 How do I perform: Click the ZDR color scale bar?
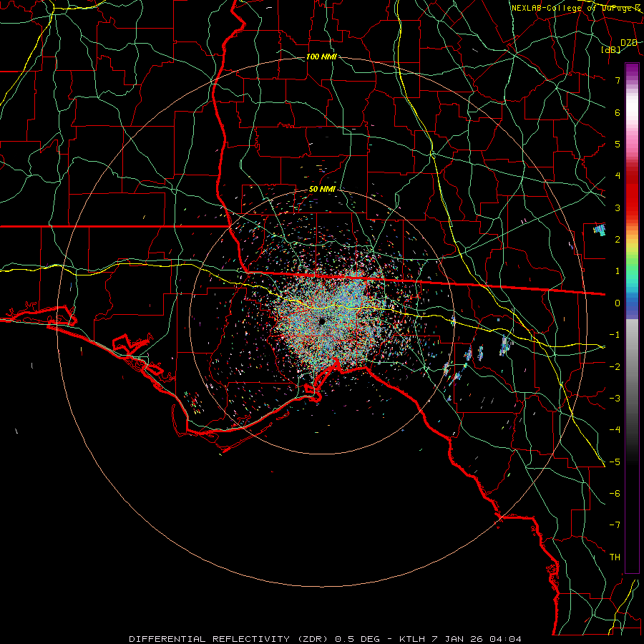coord(632,318)
